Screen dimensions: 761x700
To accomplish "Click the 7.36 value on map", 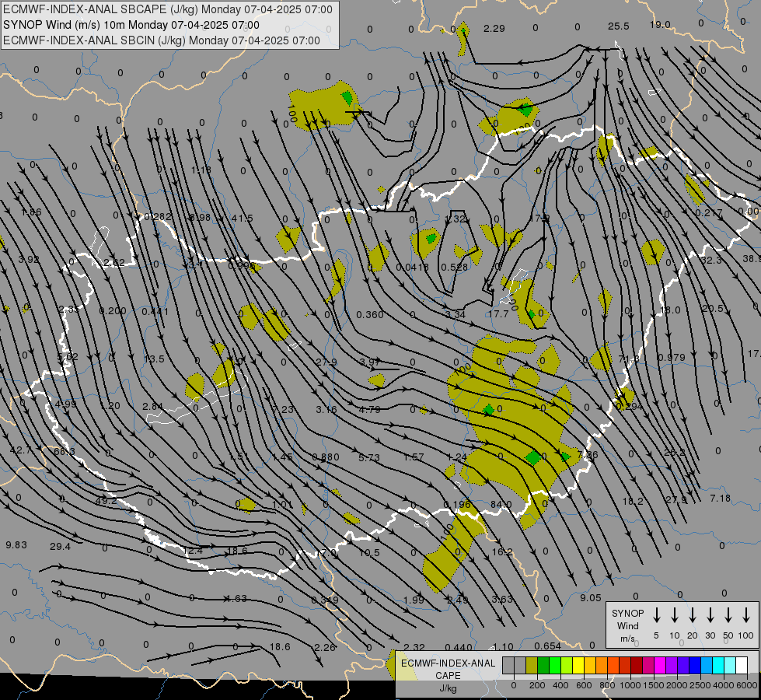I will point(588,455).
